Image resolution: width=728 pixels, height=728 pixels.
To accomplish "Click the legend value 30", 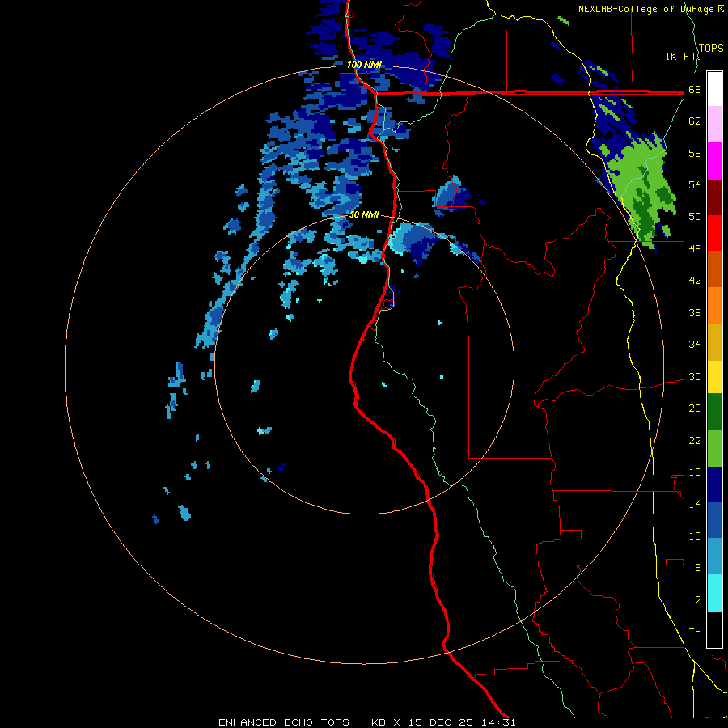I will click(x=695, y=376).
